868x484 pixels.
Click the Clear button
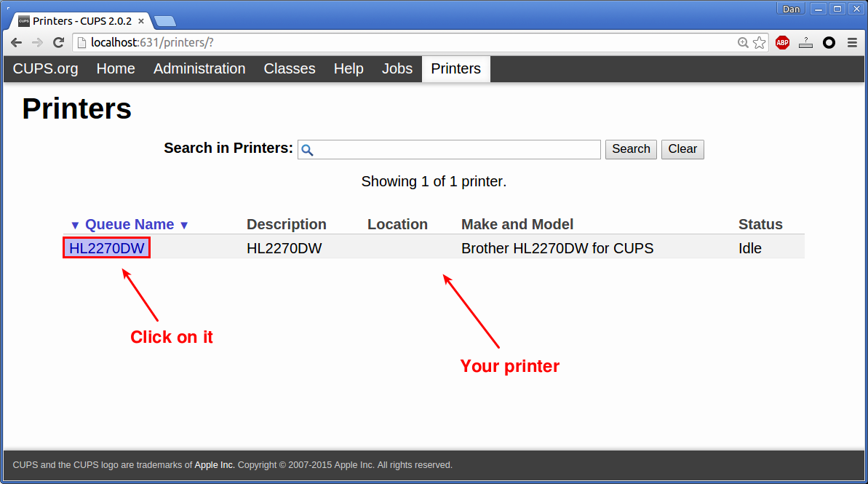(682, 149)
